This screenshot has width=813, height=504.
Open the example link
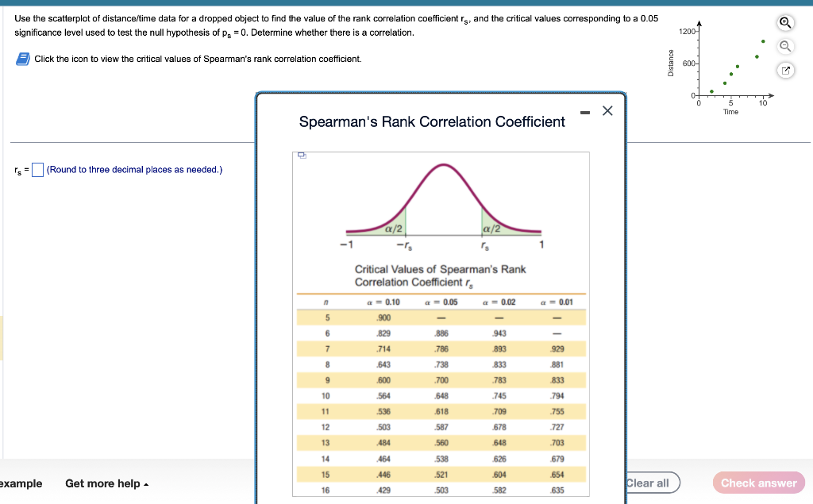pos(21,483)
